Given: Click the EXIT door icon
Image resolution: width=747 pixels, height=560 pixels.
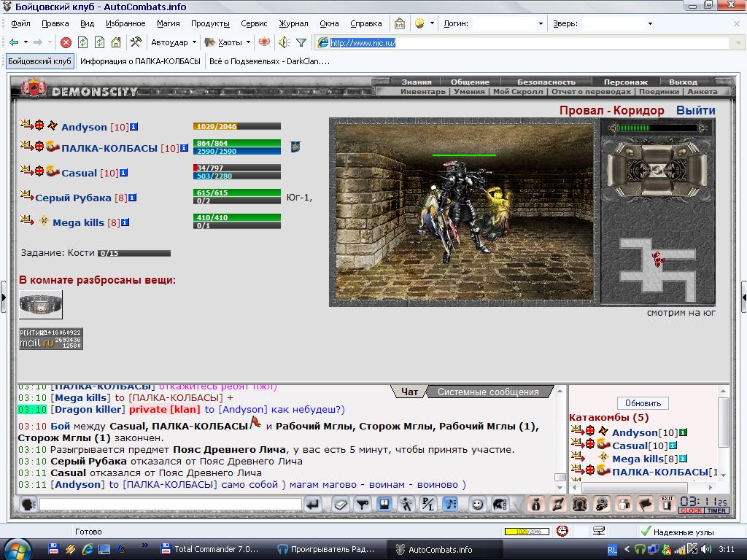Looking at the screenshot, I should click(667, 503).
